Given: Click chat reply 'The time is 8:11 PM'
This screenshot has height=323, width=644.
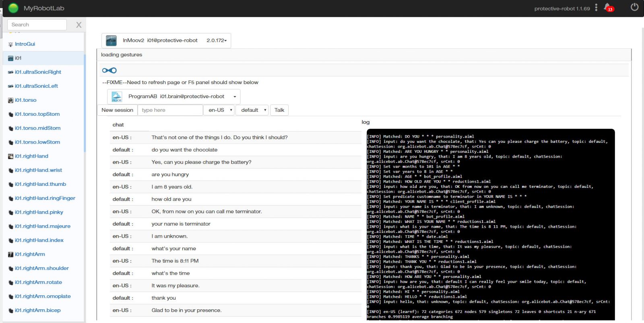Looking at the screenshot, I should (x=175, y=261).
